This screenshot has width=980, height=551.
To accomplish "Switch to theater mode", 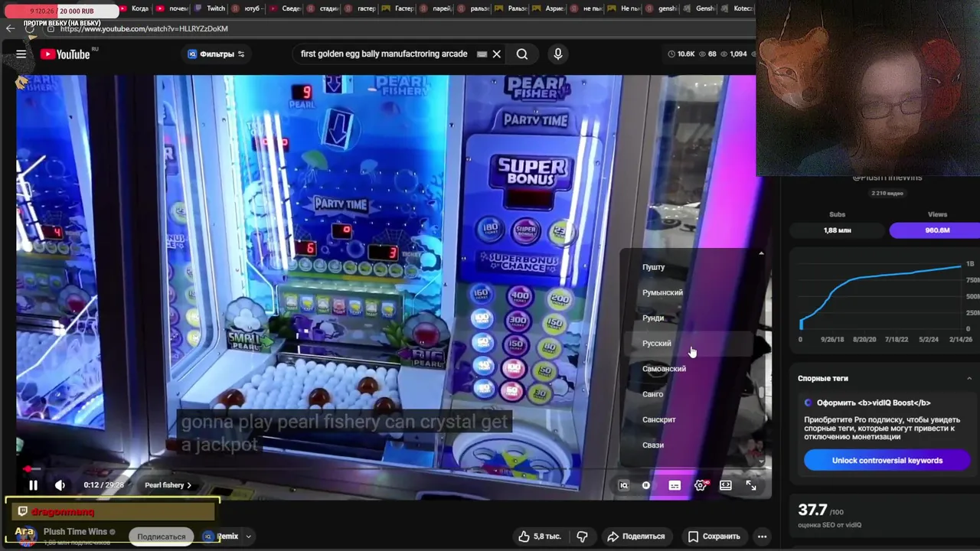I will (x=726, y=485).
